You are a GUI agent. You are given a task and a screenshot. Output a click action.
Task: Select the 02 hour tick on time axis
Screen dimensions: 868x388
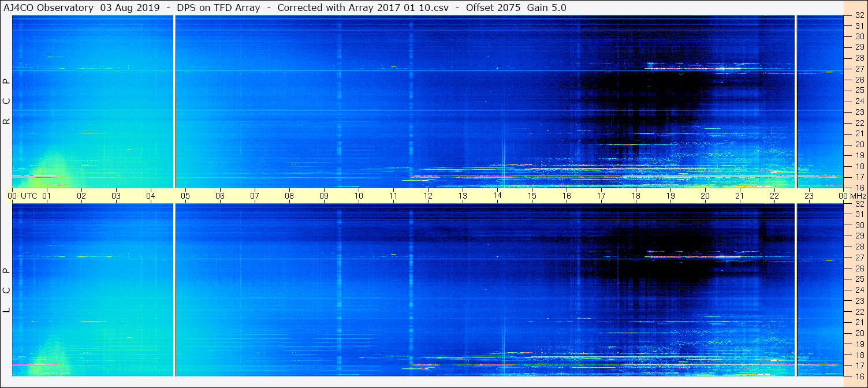81,196
